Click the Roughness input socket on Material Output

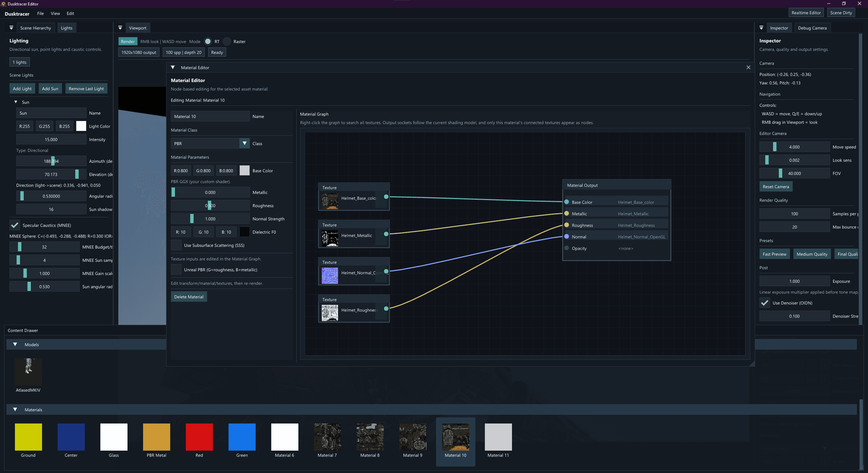[x=567, y=225]
